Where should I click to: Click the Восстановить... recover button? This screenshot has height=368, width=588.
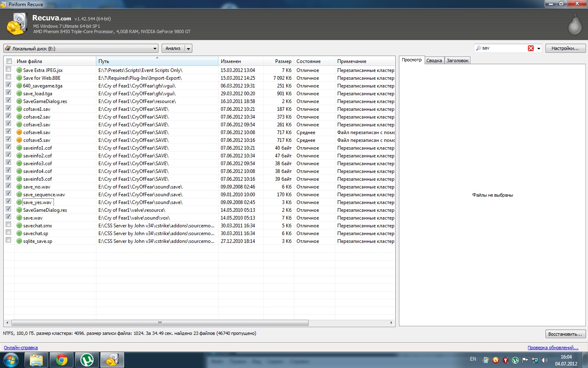click(x=565, y=334)
